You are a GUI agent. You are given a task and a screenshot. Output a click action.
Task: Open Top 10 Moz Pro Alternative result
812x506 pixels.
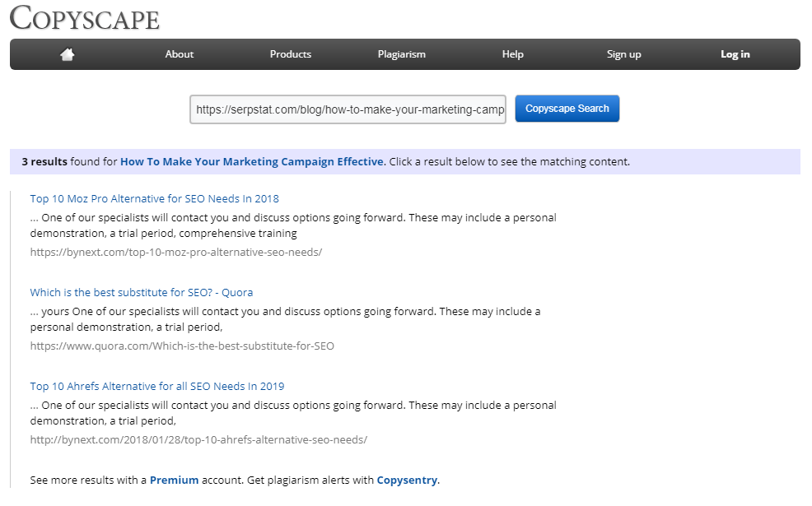154,198
